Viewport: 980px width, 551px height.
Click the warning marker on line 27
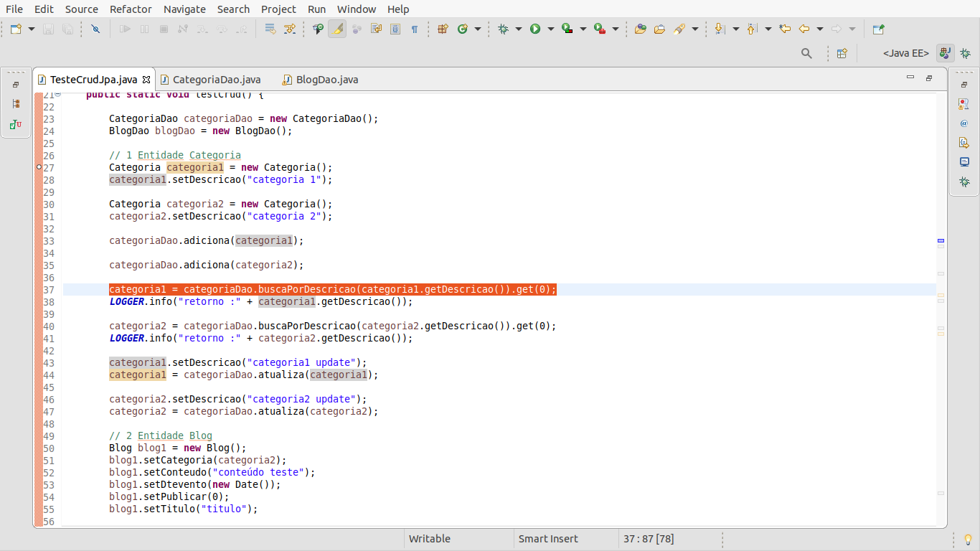point(39,167)
